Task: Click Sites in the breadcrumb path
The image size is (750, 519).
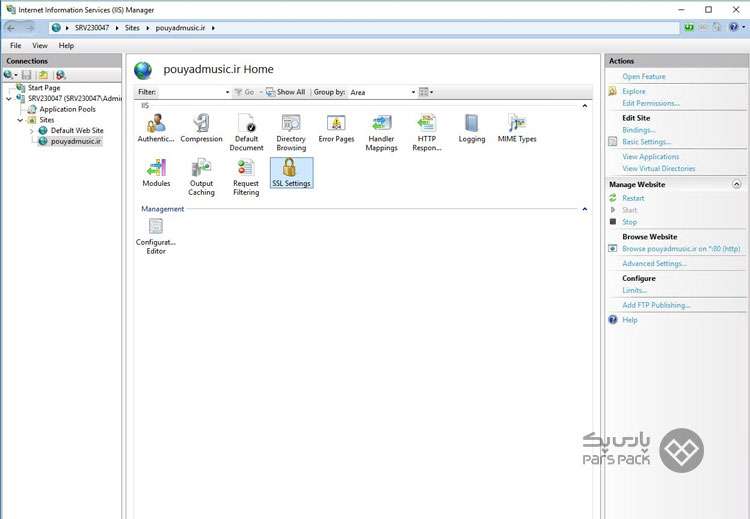Action: tap(132, 28)
